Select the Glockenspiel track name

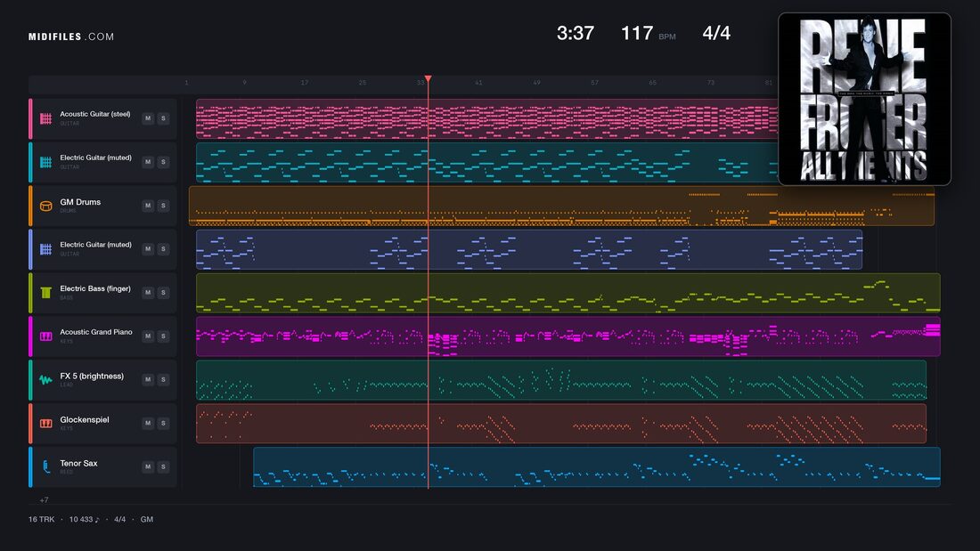click(85, 420)
